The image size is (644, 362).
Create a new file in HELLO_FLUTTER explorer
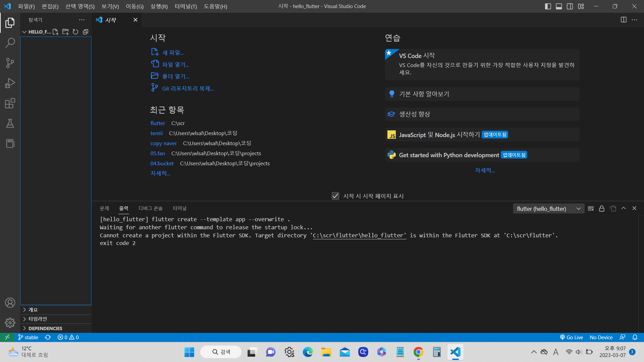coord(56,32)
